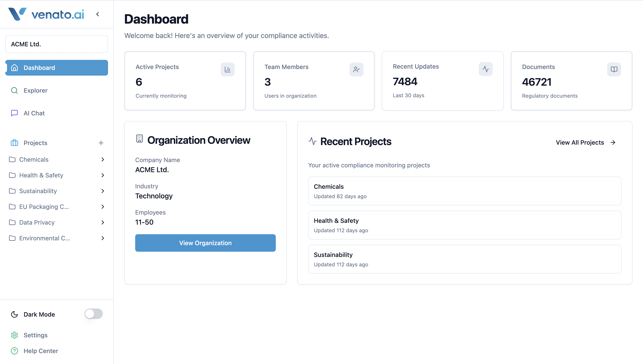643x364 pixels.
Task: Click the venato.ai logo
Action: [46, 14]
